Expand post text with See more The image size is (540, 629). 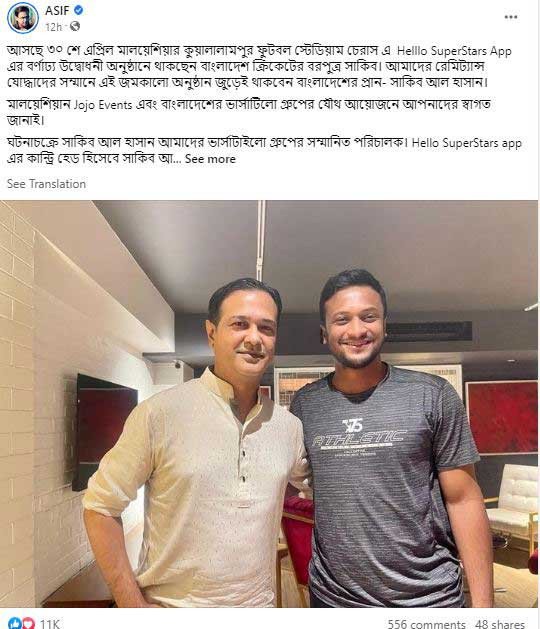210,159
